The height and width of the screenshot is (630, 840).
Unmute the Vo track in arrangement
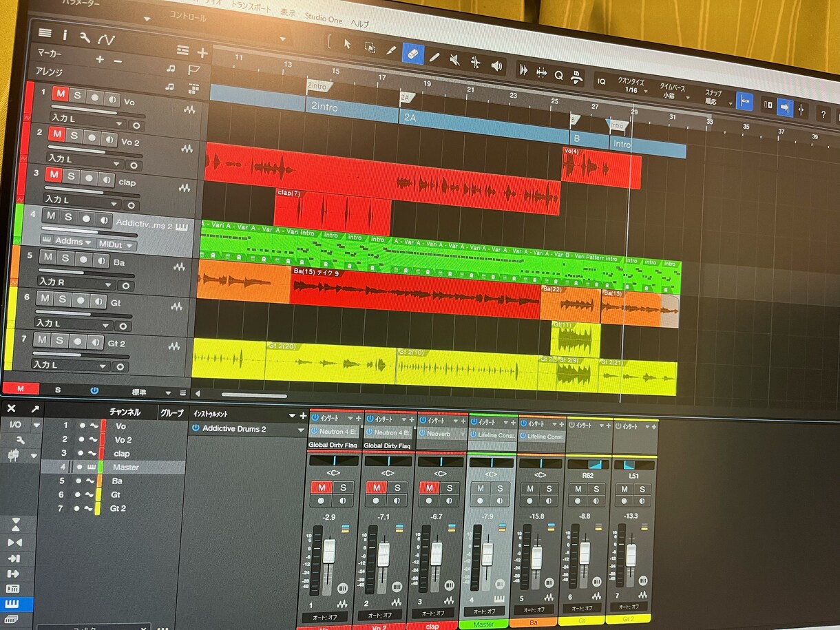(61, 94)
